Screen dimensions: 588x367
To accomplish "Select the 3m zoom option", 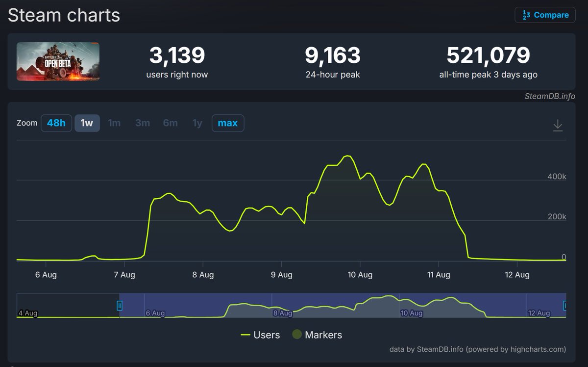I will (x=142, y=123).
